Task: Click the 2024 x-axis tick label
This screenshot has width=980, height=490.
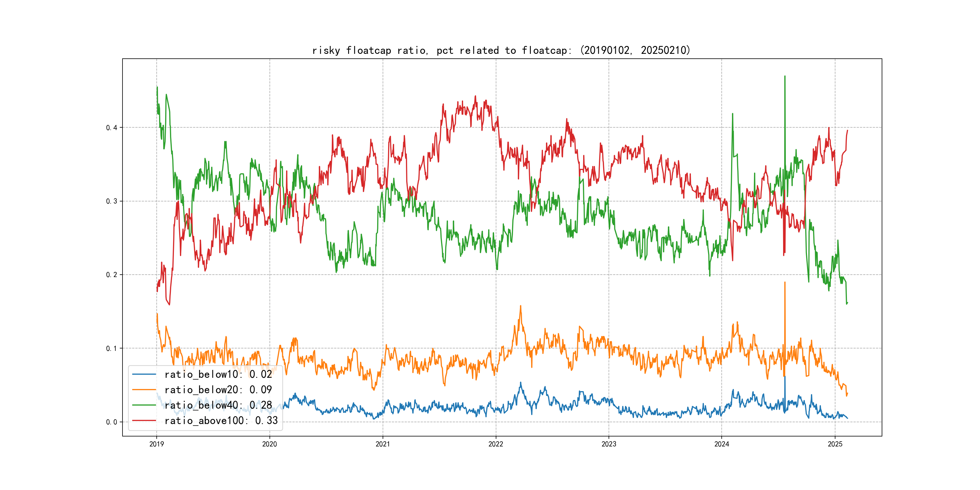Action: point(722,444)
